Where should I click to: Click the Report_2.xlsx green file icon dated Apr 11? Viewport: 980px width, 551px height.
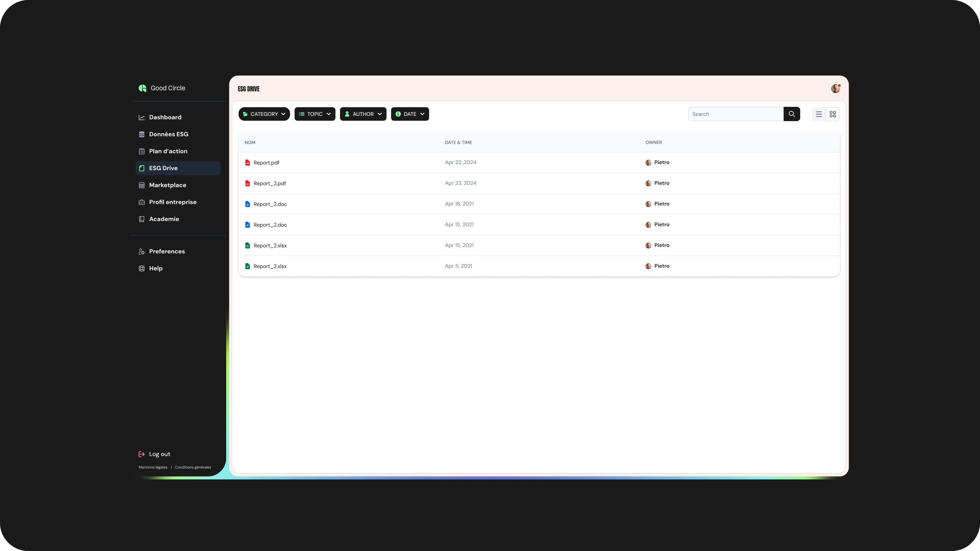(247, 266)
